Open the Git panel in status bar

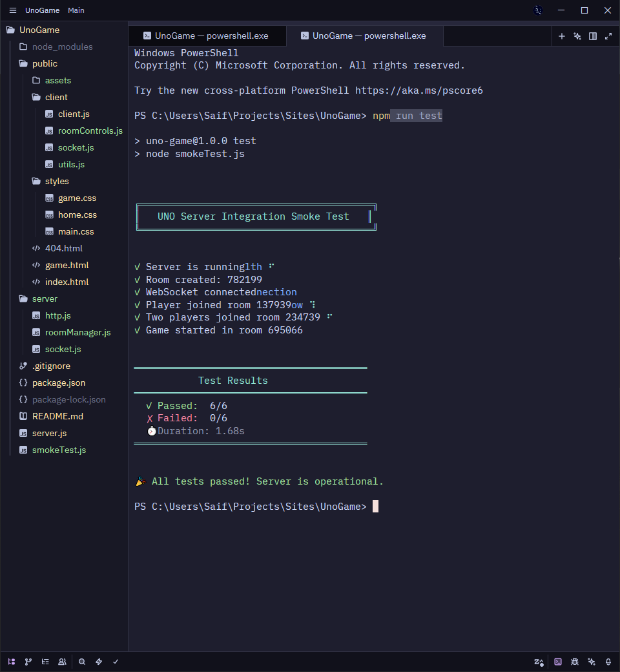click(x=28, y=662)
